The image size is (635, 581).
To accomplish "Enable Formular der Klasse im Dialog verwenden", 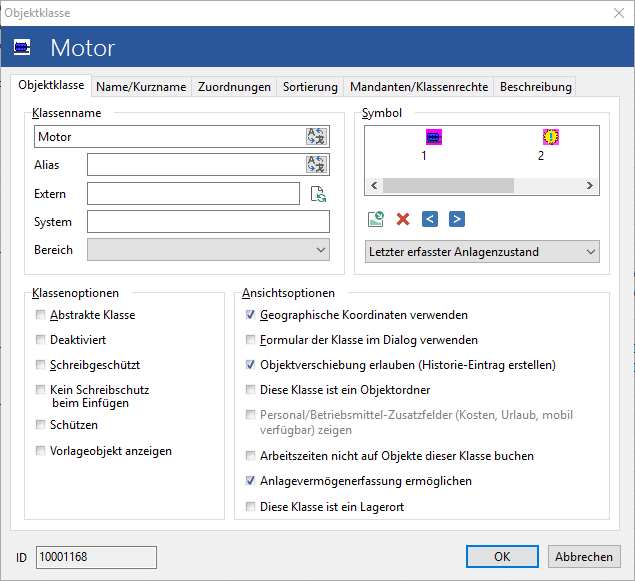I will pos(251,339).
